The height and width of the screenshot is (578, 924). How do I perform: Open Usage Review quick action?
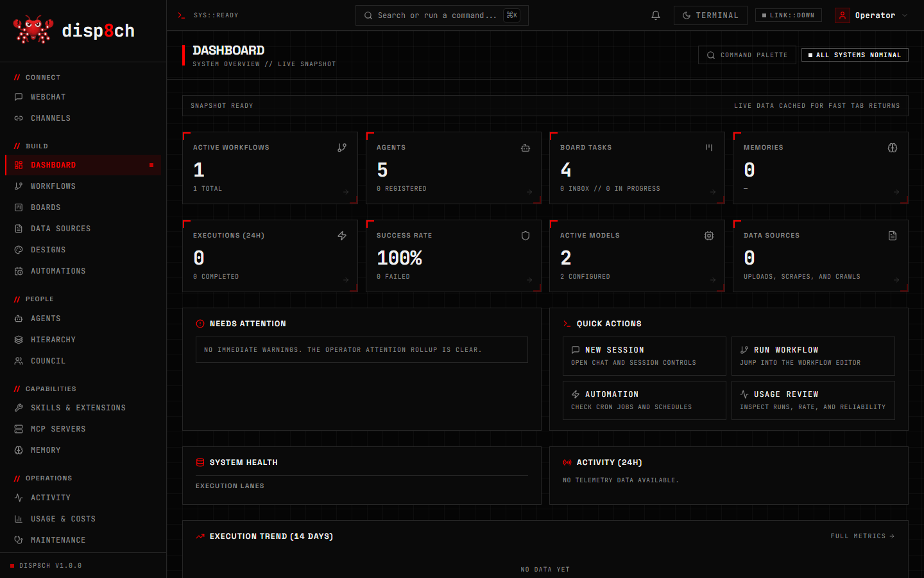[x=813, y=400]
